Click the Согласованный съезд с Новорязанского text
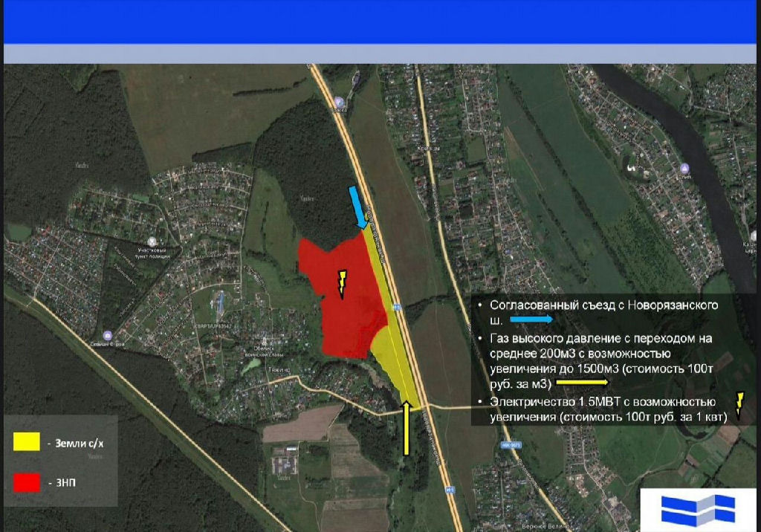Image resolution: width=761 pixels, height=532 pixels. pyautogui.click(x=602, y=305)
